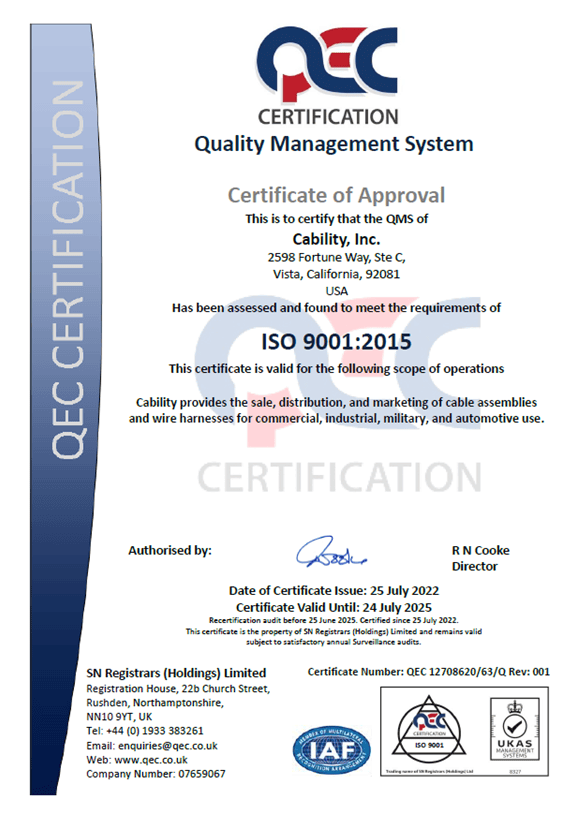Click the UKAS Management Systems logo
Image resolution: width=576 pixels, height=814 pixels.
[515, 730]
